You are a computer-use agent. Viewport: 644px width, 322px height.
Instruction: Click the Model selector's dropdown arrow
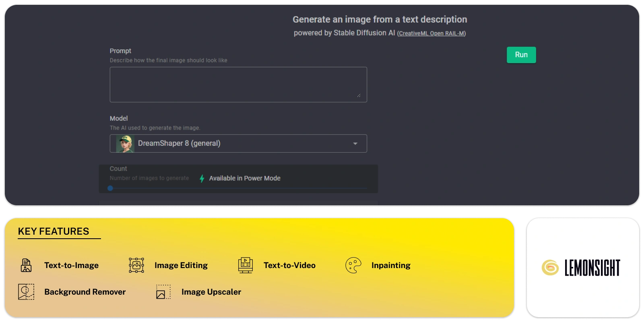355,144
